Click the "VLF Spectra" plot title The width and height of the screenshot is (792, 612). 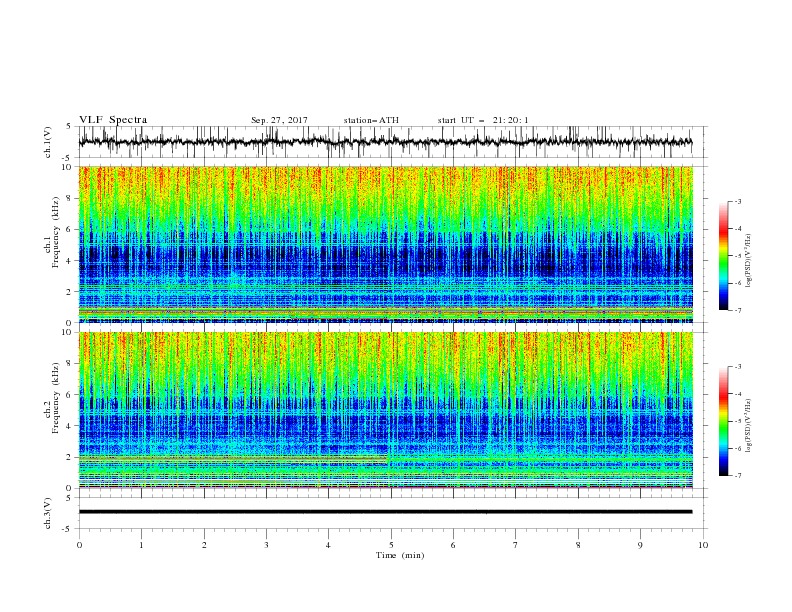click(x=113, y=120)
